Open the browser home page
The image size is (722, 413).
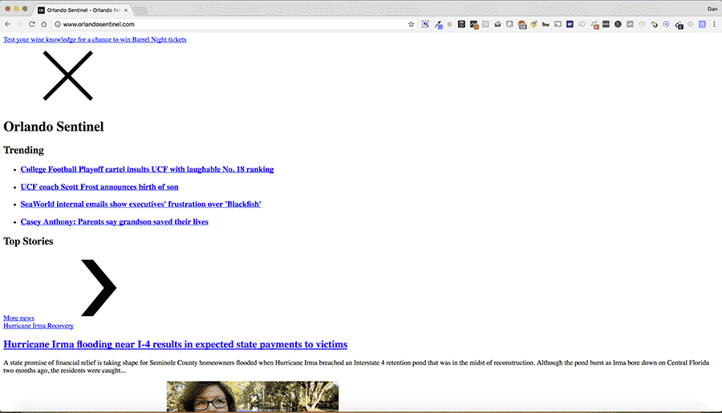44,24
